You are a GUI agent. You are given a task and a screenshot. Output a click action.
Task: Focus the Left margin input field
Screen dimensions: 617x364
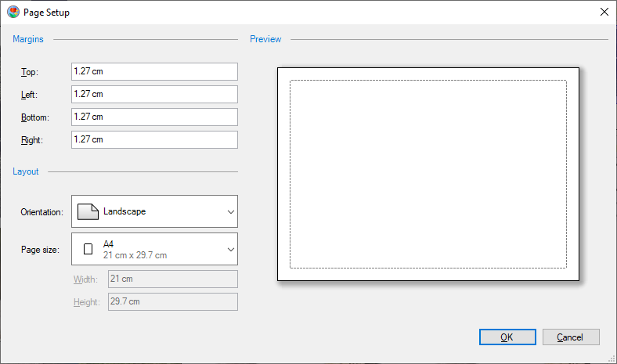[154, 94]
